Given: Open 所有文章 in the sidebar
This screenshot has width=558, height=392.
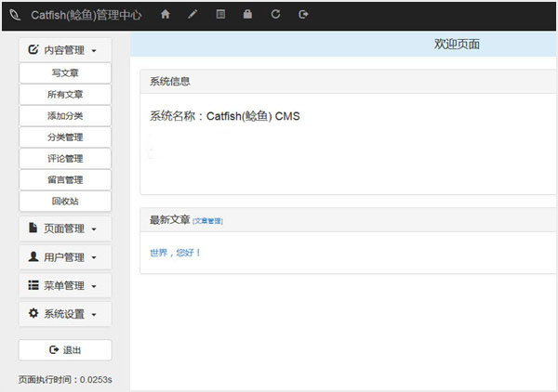Looking at the screenshot, I should pyautogui.click(x=65, y=95).
